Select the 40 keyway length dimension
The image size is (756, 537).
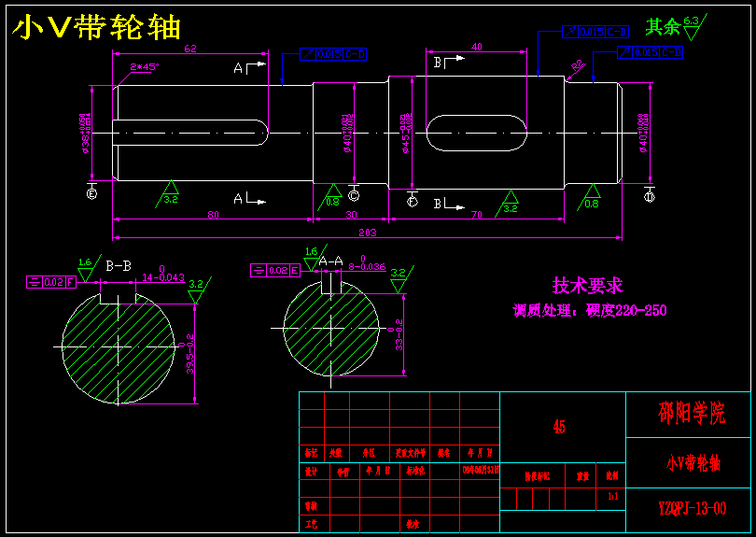point(476,47)
